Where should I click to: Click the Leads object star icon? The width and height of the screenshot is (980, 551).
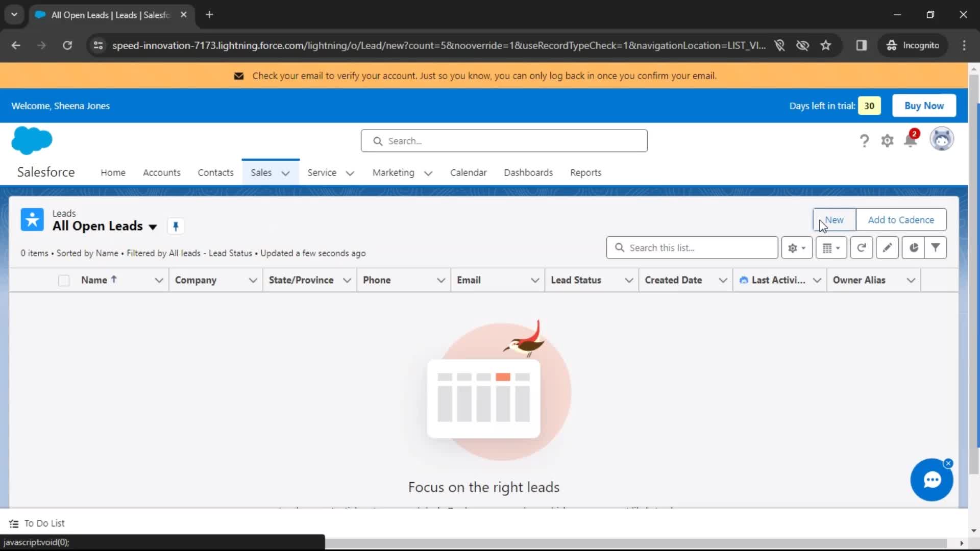coord(32,220)
